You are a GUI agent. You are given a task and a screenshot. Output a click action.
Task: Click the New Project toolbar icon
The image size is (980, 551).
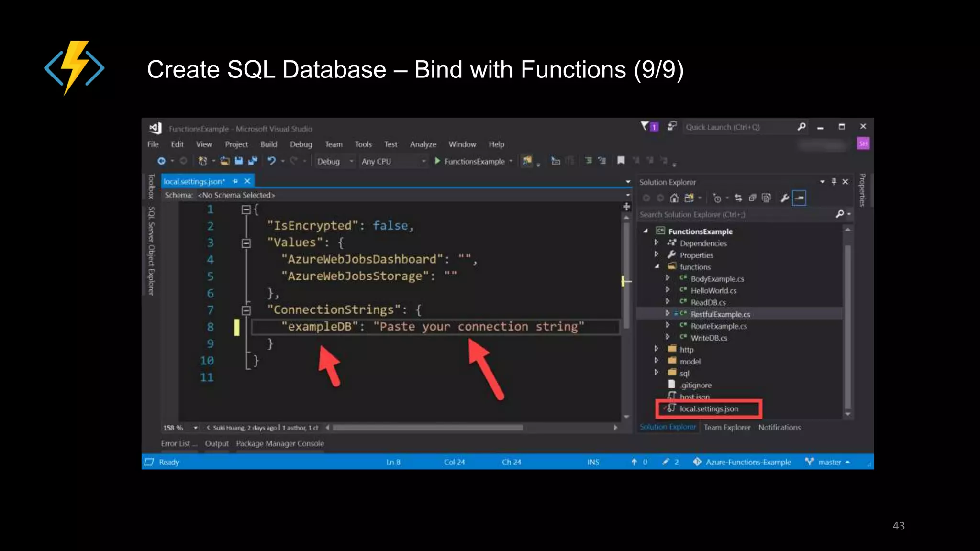click(203, 161)
